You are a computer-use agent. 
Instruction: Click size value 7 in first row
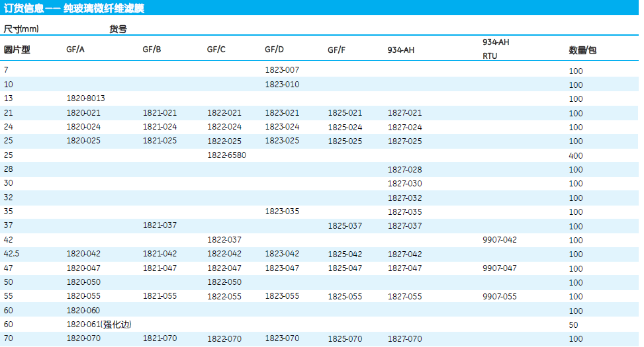6,70
